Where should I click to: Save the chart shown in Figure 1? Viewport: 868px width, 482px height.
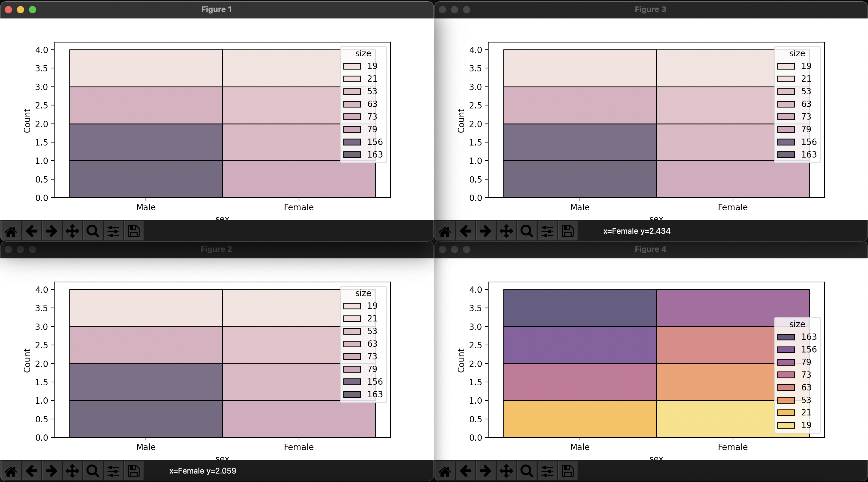(x=134, y=231)
